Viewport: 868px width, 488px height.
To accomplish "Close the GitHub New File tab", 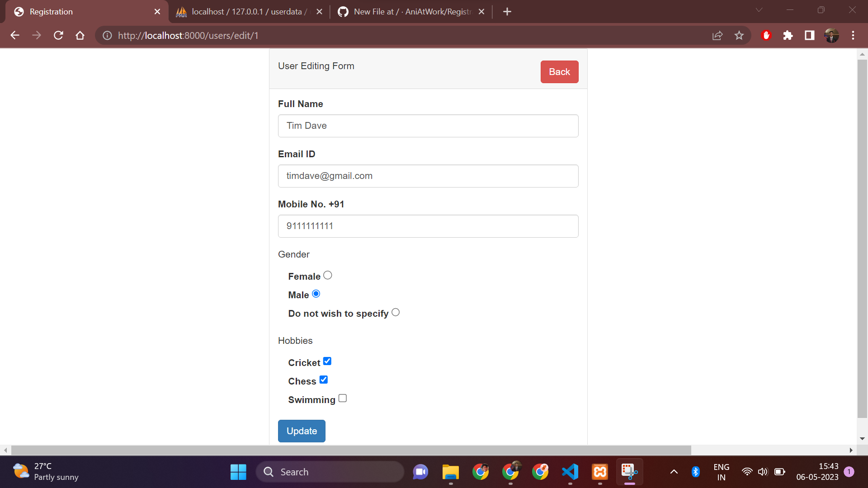I will click(481, 12).
